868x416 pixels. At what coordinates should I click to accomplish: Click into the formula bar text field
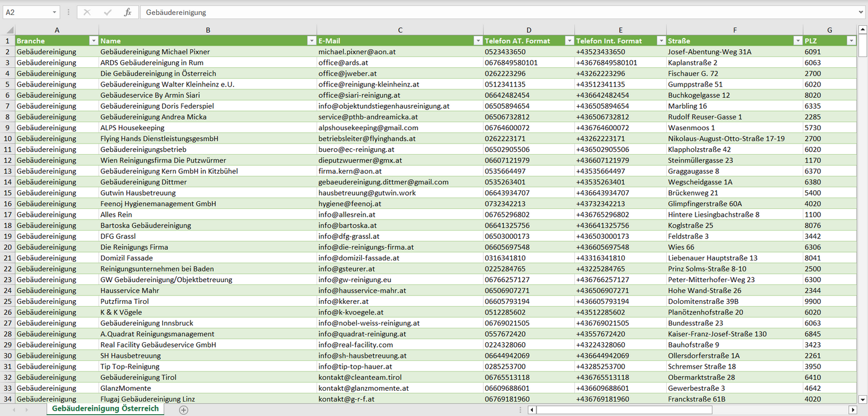481,12
